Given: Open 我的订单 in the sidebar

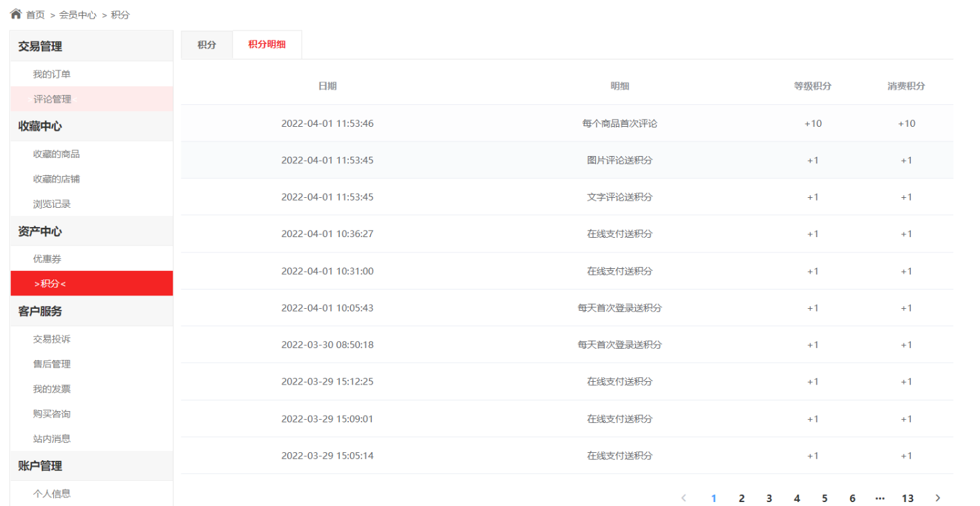Looking at the screenshot, I should [52, 74].
